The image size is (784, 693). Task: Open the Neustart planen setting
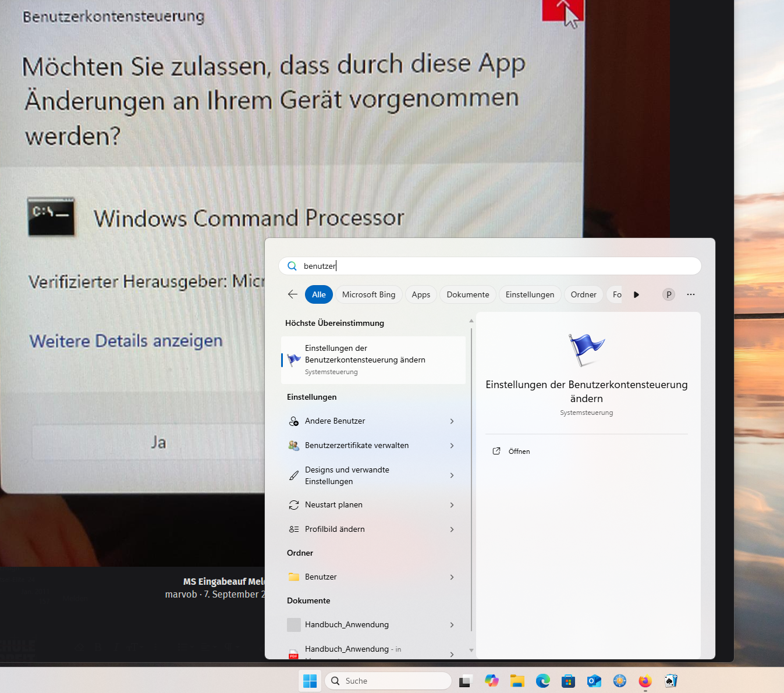(373, 504)
